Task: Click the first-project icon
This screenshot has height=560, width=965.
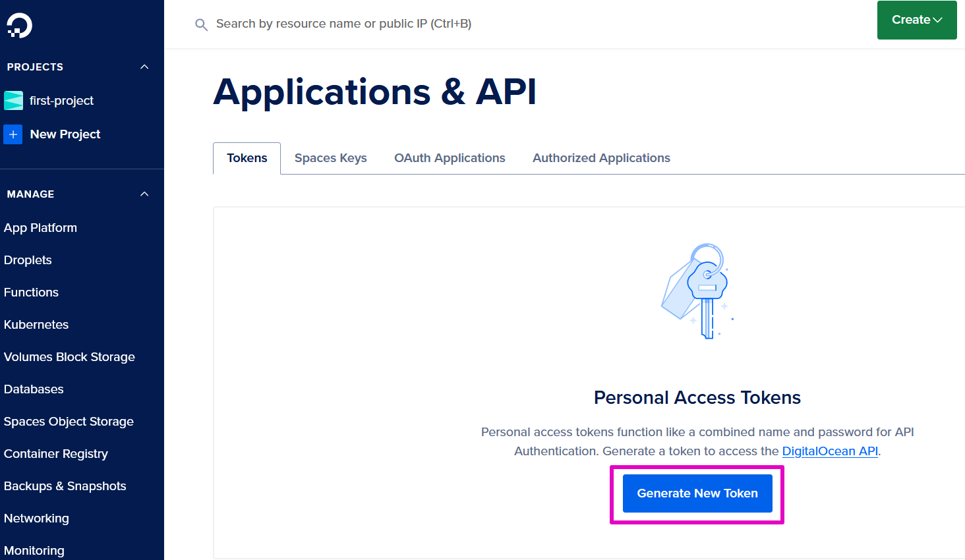Action: pyautogui.click(x=13, y=101)
